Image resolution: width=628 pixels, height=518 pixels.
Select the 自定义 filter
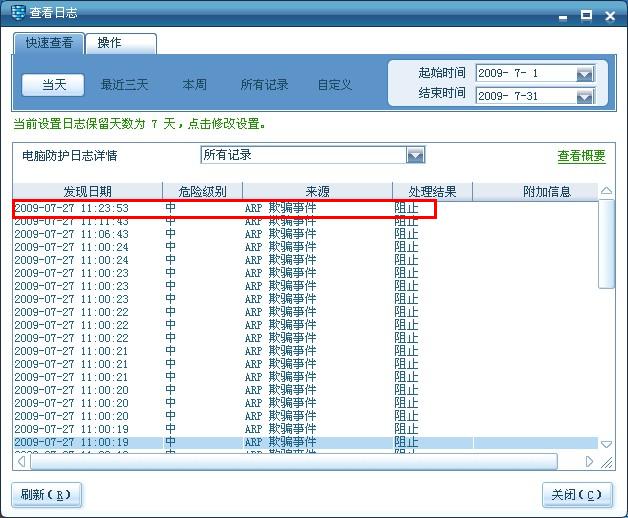335,85
